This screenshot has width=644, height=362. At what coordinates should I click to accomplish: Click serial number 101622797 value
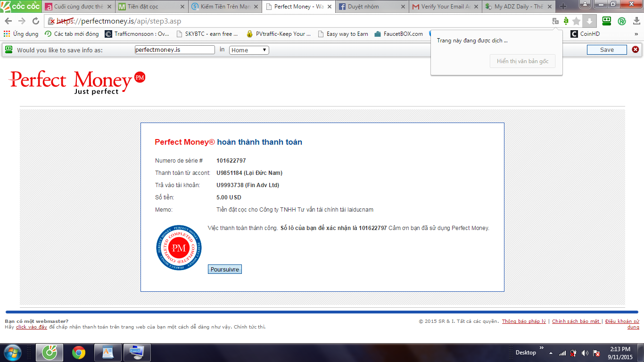click(x=231, y=161)
